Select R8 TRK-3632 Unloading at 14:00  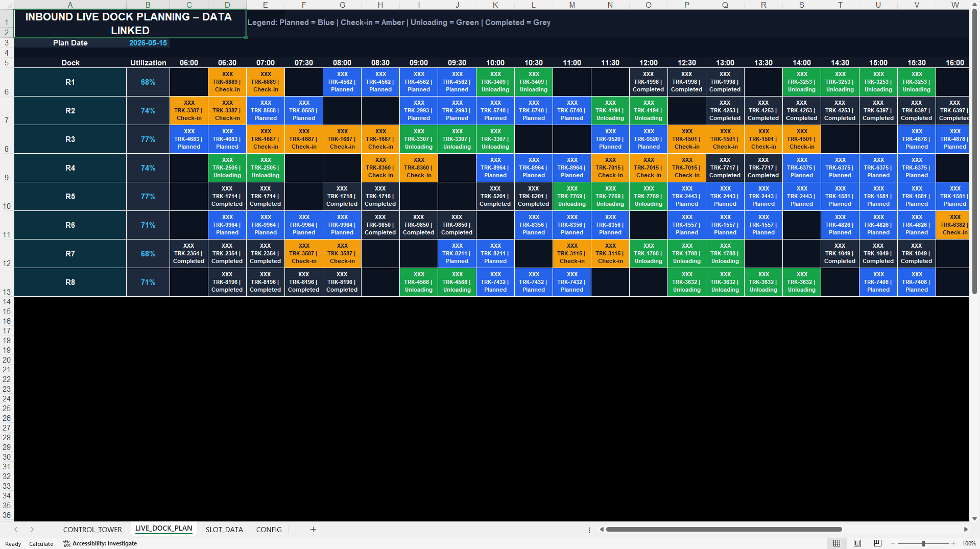pyautogui.click(x=802, y=282)
